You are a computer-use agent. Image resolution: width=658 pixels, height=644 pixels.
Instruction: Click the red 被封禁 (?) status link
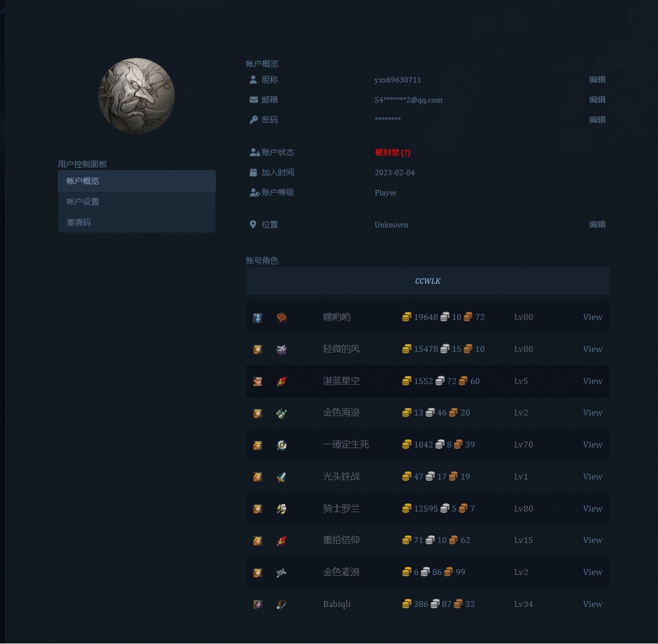392,153
